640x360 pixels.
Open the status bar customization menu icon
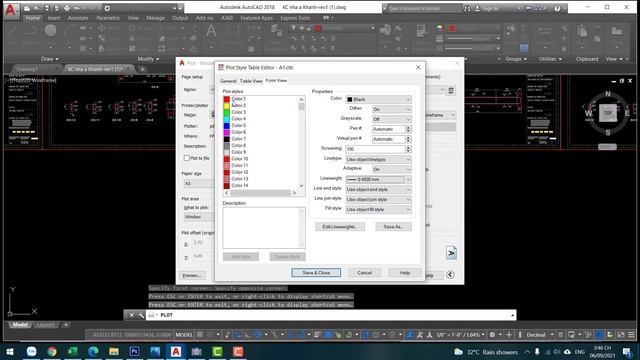point(631,335)
